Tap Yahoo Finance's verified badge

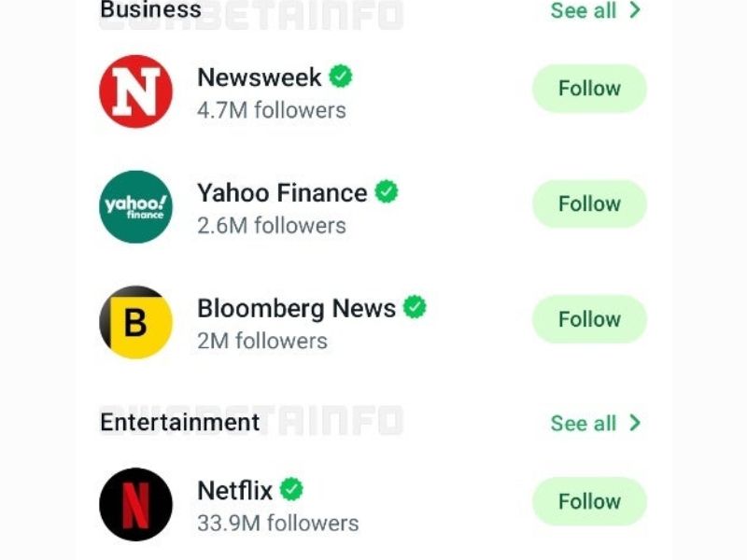click(x=387, y=192)
